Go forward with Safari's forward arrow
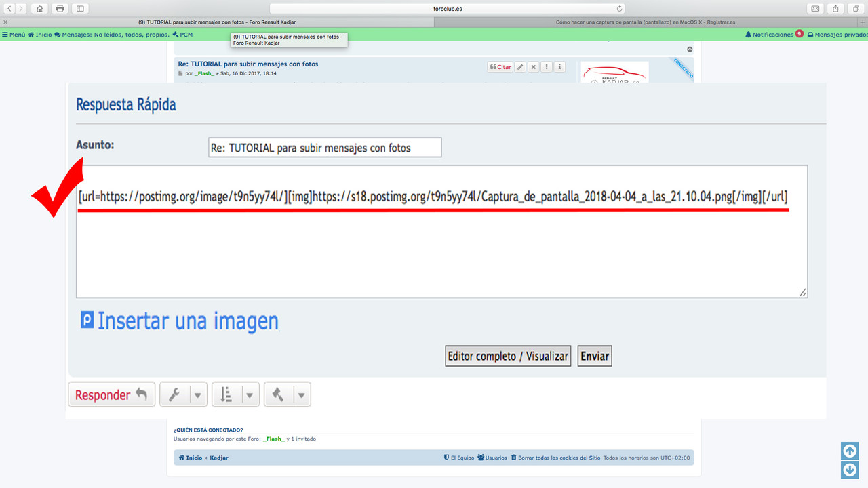The image size is (868, 488). tap(22, 8)
